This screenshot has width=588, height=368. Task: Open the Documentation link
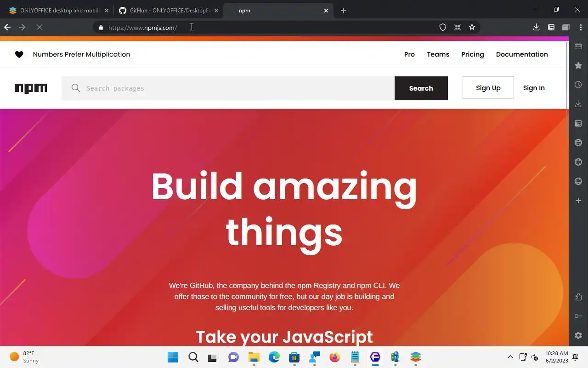pos(522,54)
